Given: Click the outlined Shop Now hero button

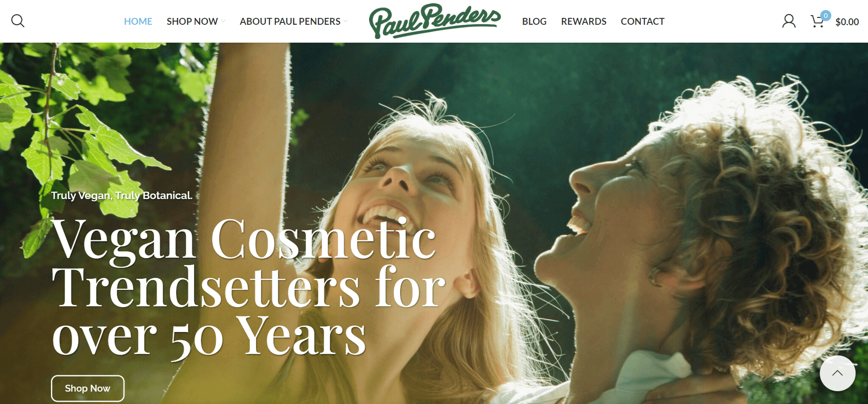Looking at the screenshot, I should coord(88,388).
